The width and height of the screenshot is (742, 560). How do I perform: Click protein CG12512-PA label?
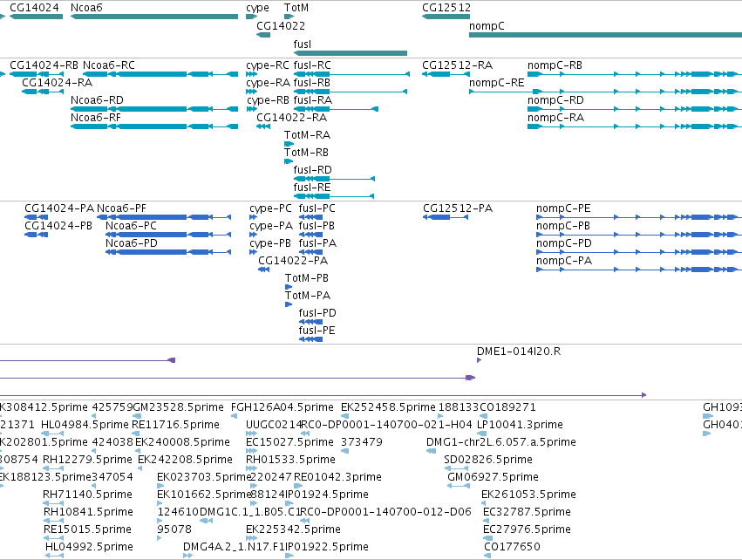tap(458, 208)
